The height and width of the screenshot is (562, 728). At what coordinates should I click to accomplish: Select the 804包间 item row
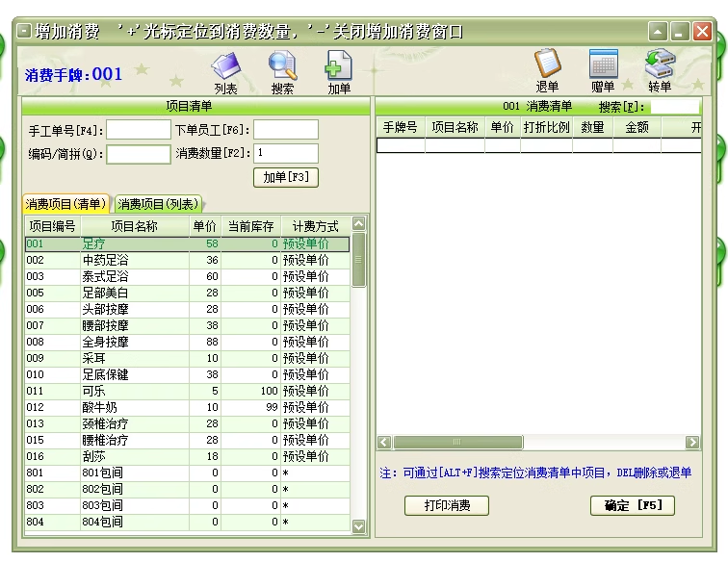point(187,523)
